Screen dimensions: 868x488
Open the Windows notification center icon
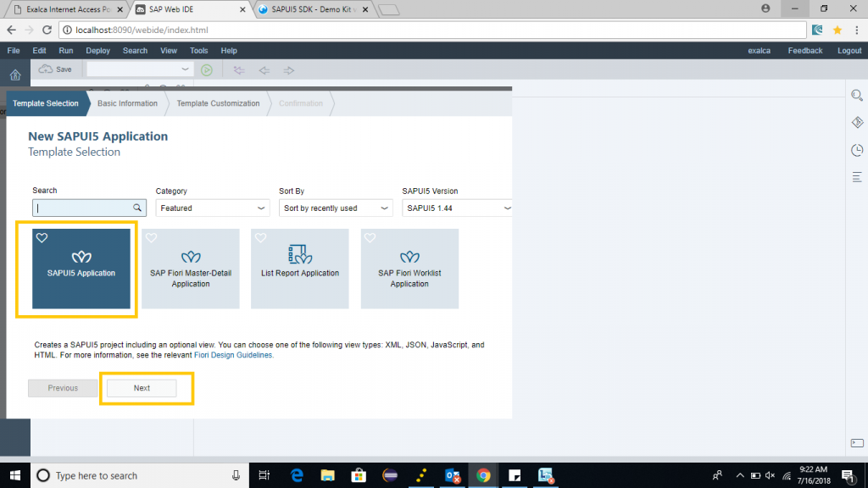point(848,475)
